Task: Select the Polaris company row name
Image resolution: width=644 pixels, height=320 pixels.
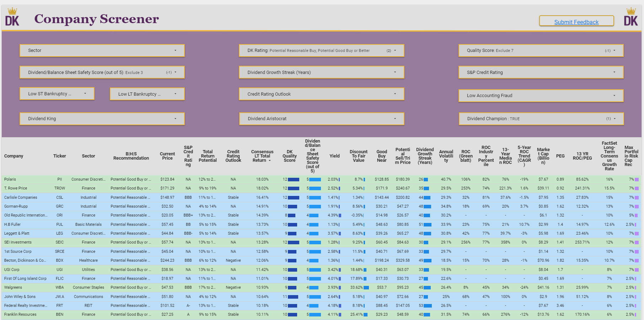Action: (10, 180)
